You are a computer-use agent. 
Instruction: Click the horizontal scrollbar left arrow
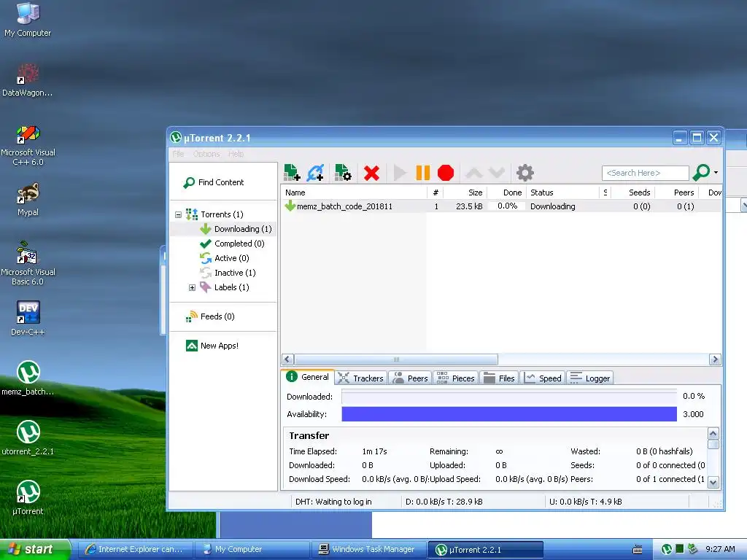coord(287,359)
